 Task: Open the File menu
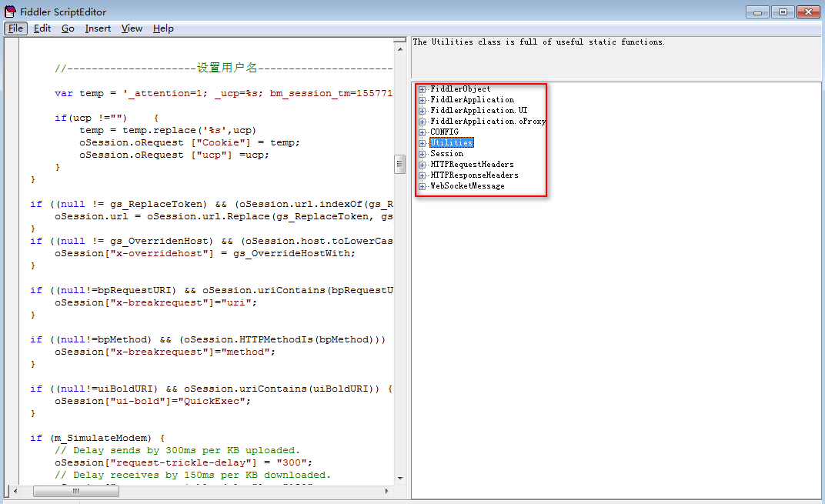(16, 28)
